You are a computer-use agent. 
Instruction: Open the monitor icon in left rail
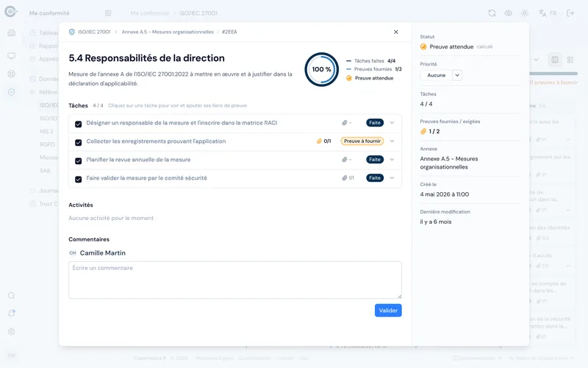[12, 56]
